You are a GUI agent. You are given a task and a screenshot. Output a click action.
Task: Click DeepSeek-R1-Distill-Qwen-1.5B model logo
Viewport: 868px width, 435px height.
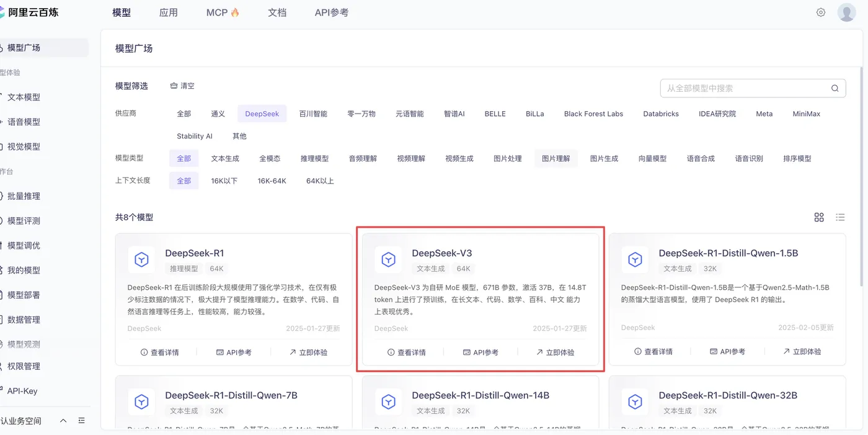[x=635, y=259]
